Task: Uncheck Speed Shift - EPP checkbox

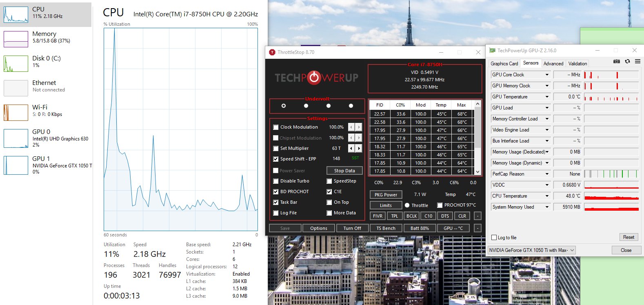Action: [x=276, y=159]
